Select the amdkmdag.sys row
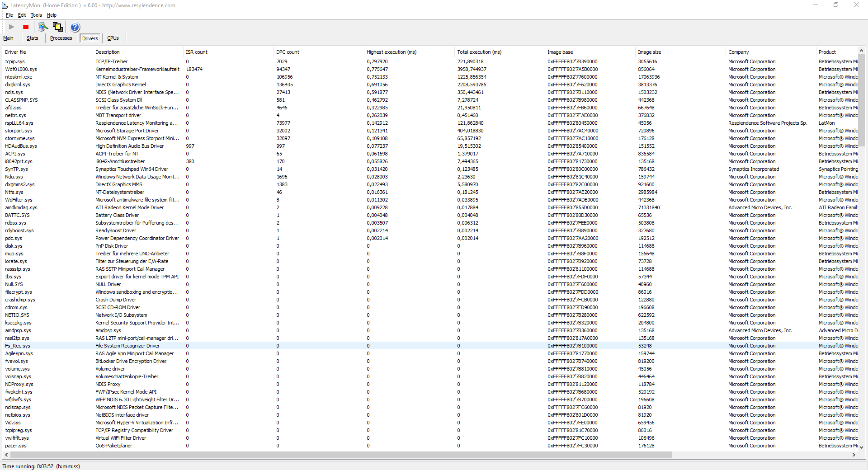 point(430,207)
